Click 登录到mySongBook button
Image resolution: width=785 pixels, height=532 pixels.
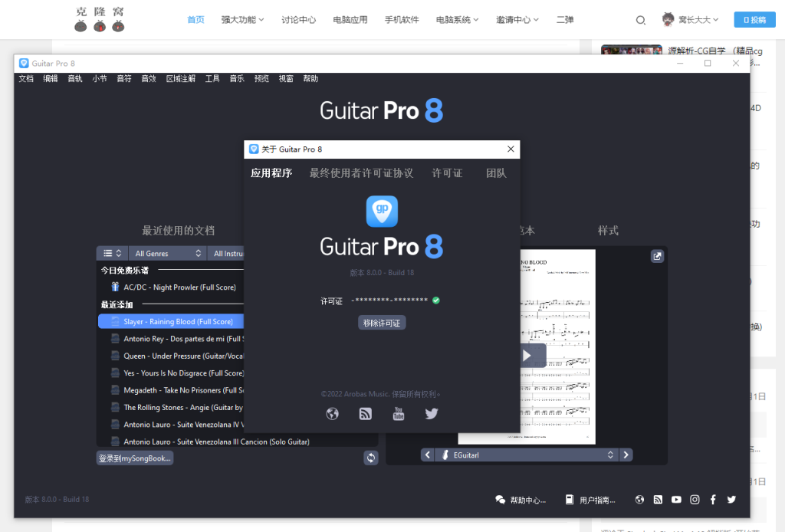[135, 458]
